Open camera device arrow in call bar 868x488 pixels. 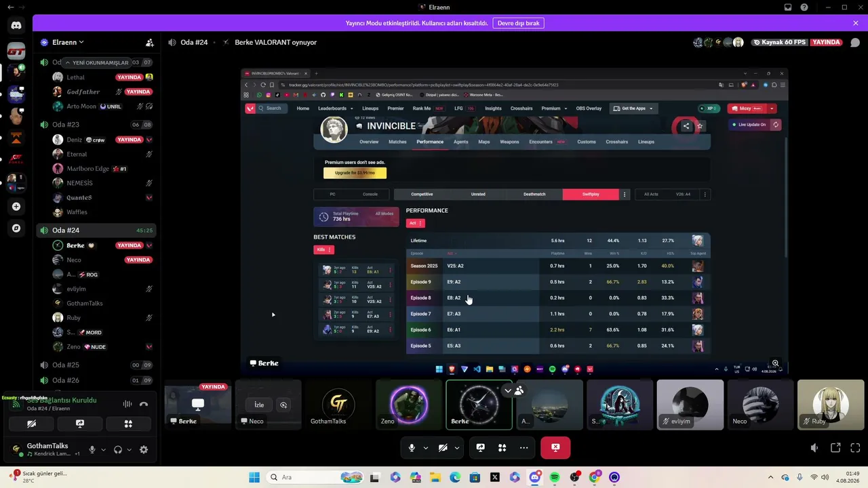[x=457, y=447]
